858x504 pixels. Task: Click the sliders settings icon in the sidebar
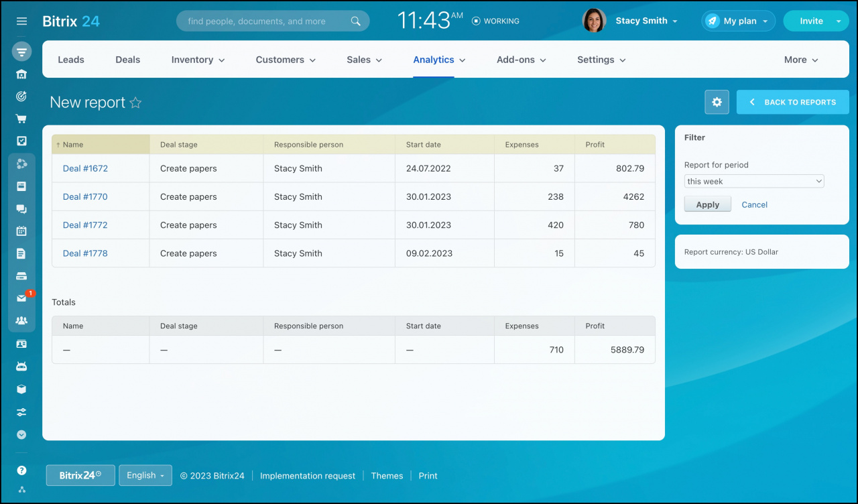click(x=21, y=412)
